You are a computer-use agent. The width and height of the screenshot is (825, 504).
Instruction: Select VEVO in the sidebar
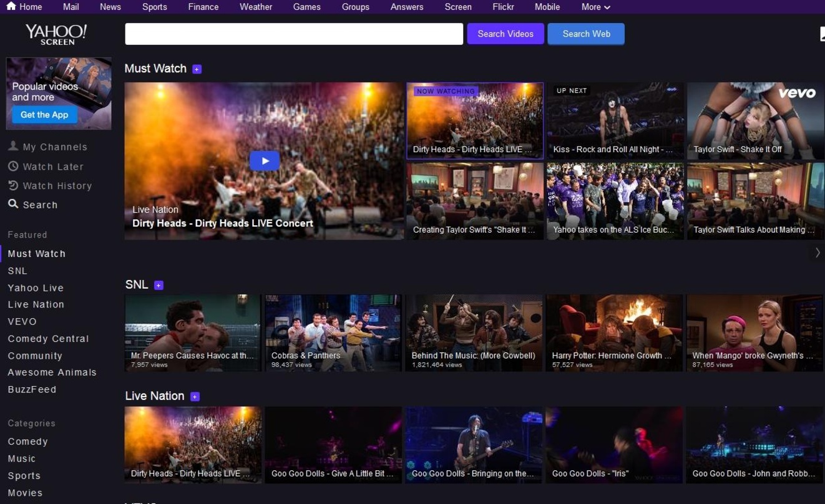tap(22, 322)
